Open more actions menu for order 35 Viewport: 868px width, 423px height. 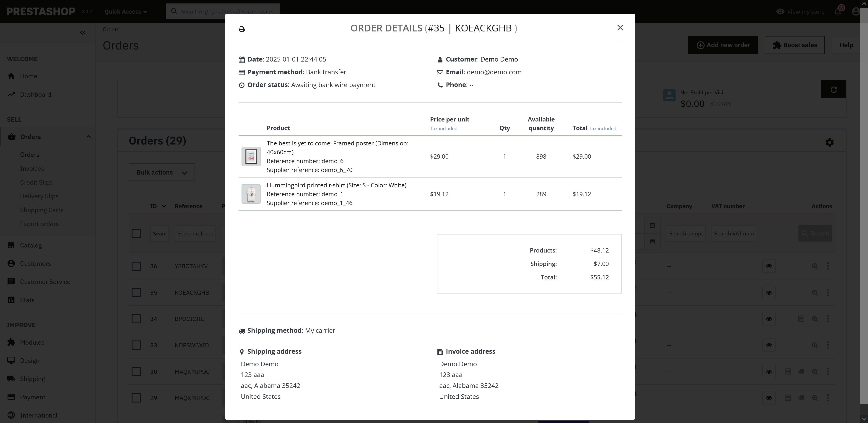(x=828, y=292)
